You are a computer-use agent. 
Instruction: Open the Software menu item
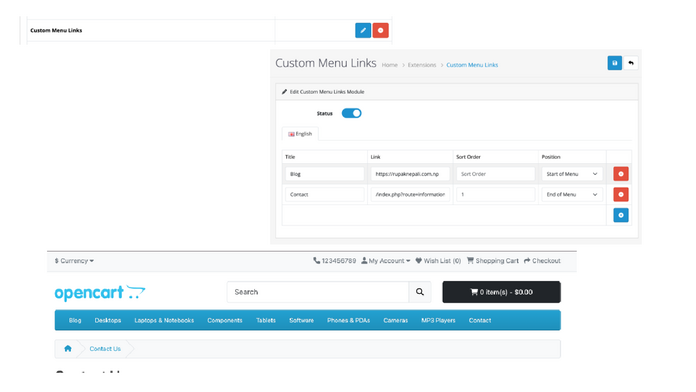click(301, 320)
